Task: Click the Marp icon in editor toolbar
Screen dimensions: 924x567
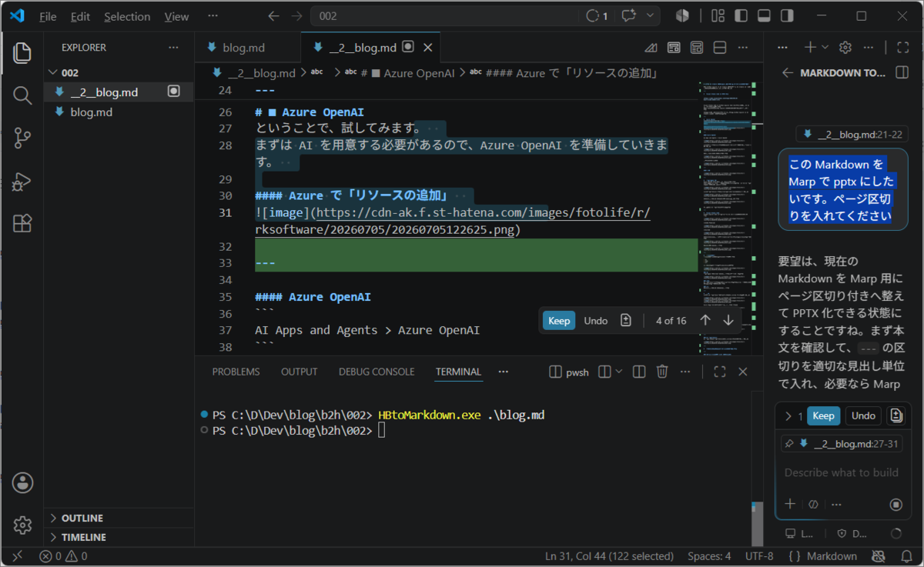Action: (x=651, y=48)
